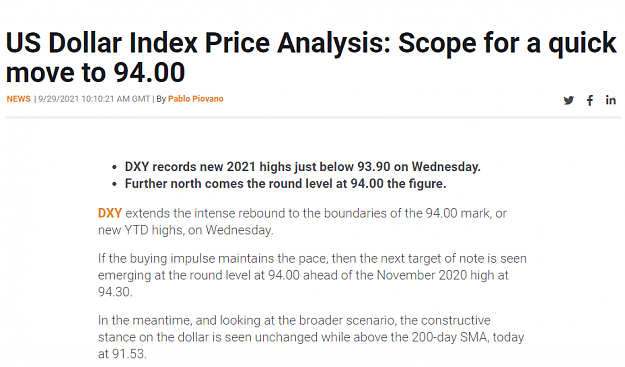625x367 pixels.
Task: Click the 9/29/2021 publication timestamp
Action: point(94,99)
